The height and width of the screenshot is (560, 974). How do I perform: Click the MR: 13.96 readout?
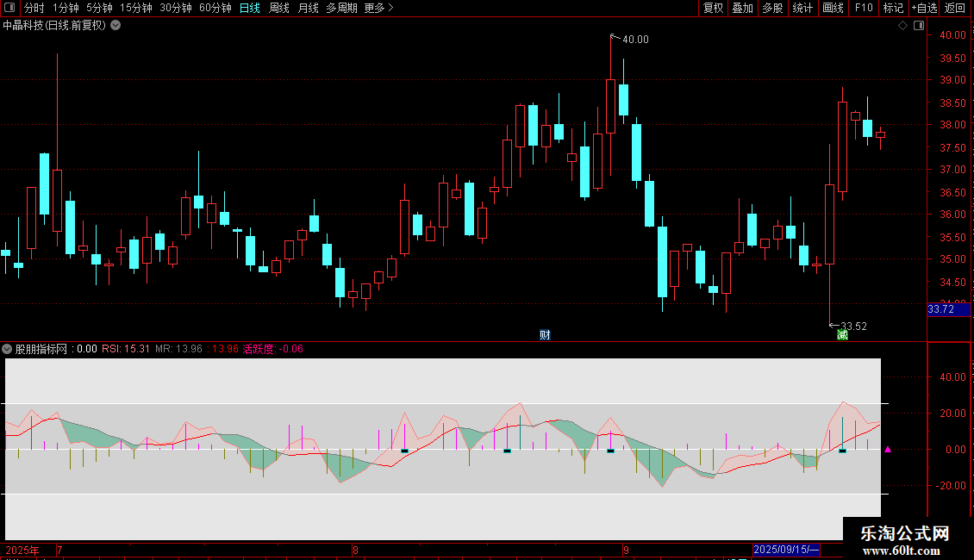point(179,349)
